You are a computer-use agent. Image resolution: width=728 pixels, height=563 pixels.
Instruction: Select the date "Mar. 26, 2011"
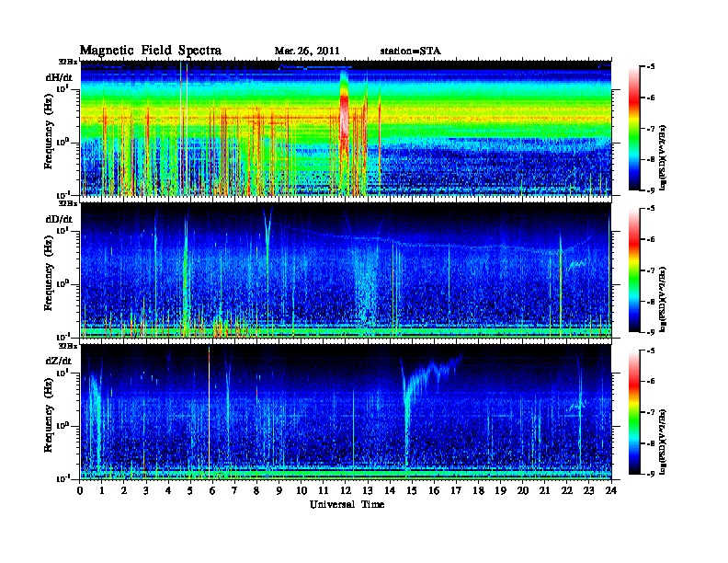pos(307,52)
